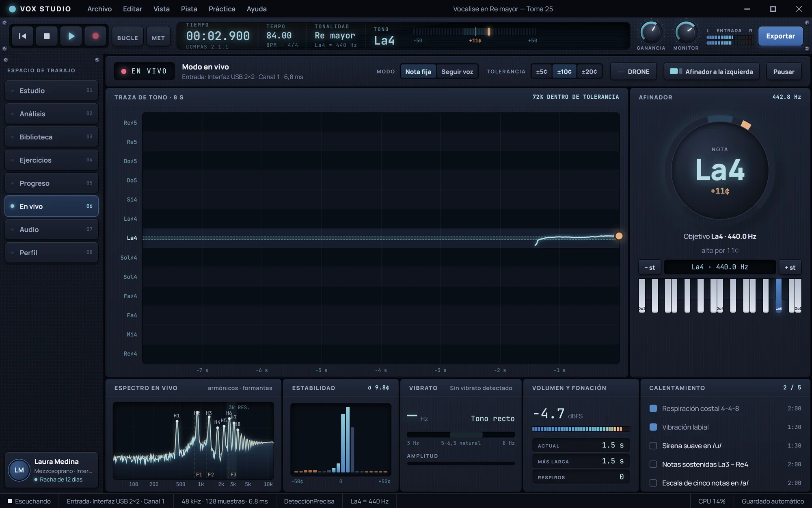Click the Re mayor tonality display
Screen dimensions: 812x508
[x=335, y=36]
